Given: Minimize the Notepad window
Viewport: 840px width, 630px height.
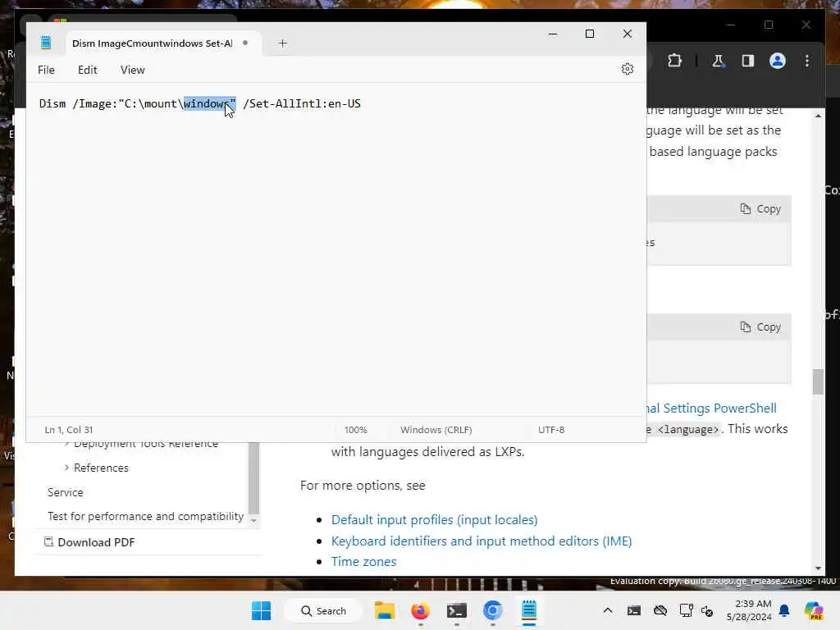Looking at the screenshot, I should coord(553,34).
